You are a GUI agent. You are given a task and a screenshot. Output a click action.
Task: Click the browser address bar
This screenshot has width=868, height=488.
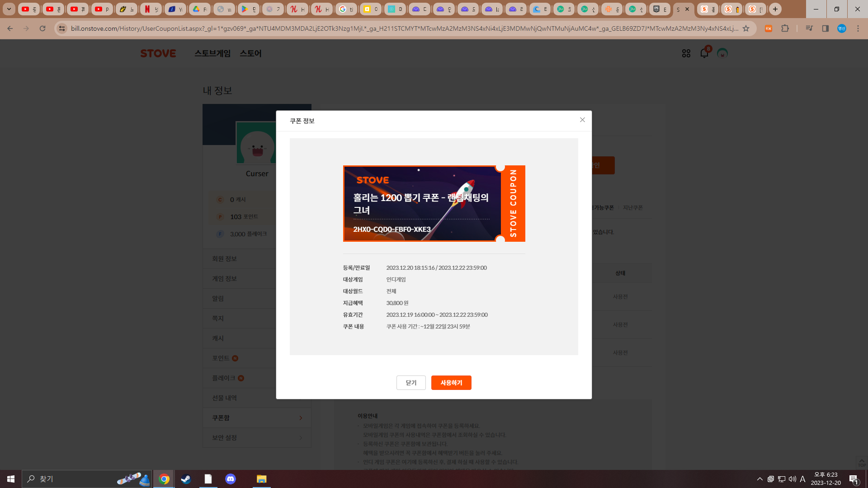click(x=405, y=28)
